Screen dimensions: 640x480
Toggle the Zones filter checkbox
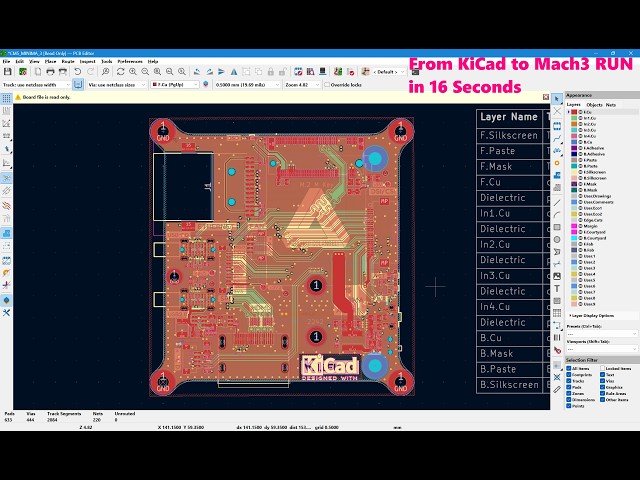coord(569,393)
